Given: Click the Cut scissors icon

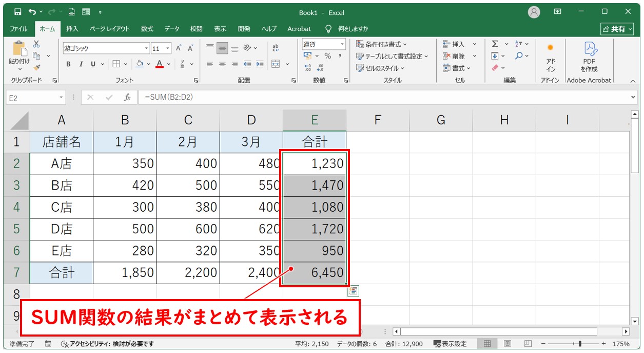Looking at the screenshot, I should (36, 44).
